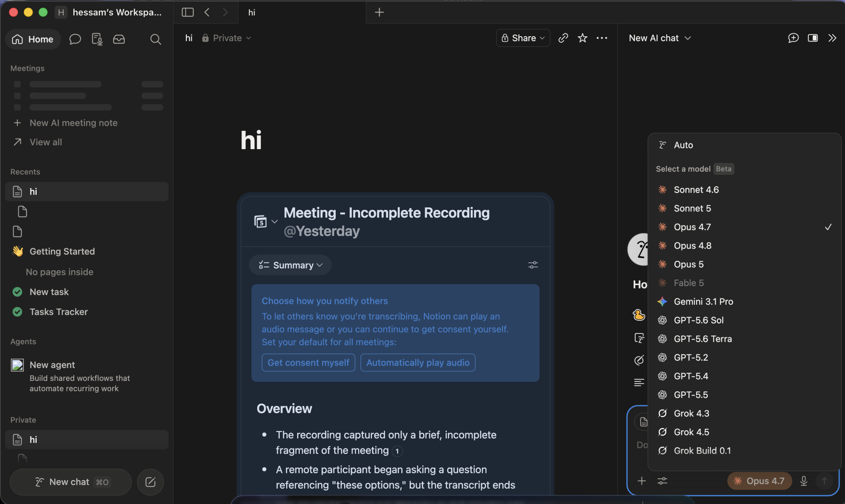Create a New agent
845x504 pixels.
(x=86, y=376)
